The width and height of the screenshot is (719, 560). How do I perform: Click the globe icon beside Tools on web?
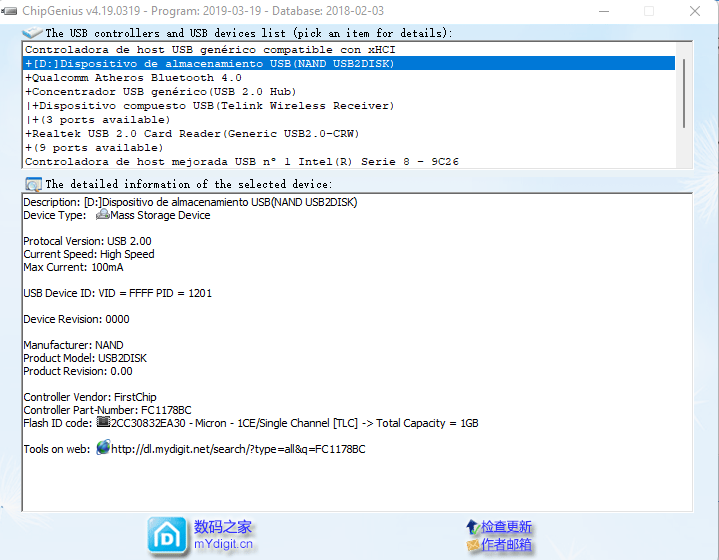point(103,448)
